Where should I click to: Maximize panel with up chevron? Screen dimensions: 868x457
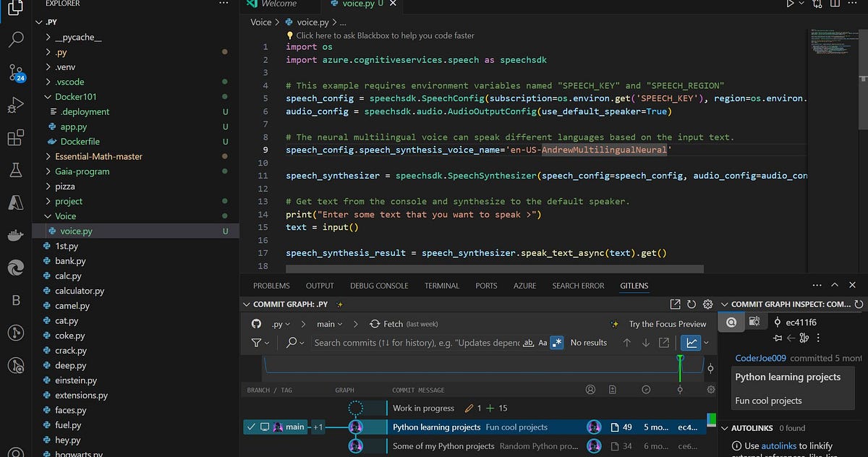pos(835,286)
